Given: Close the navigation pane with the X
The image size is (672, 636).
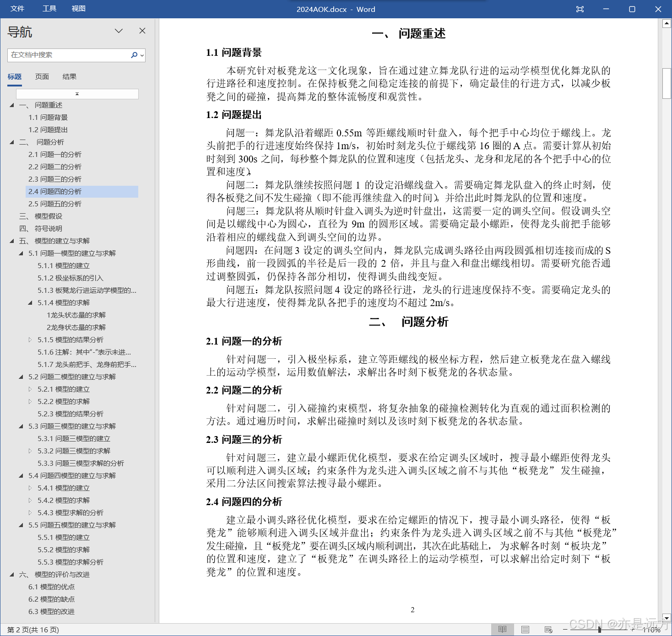Looking at the screenshot, I should click(142, 31).
